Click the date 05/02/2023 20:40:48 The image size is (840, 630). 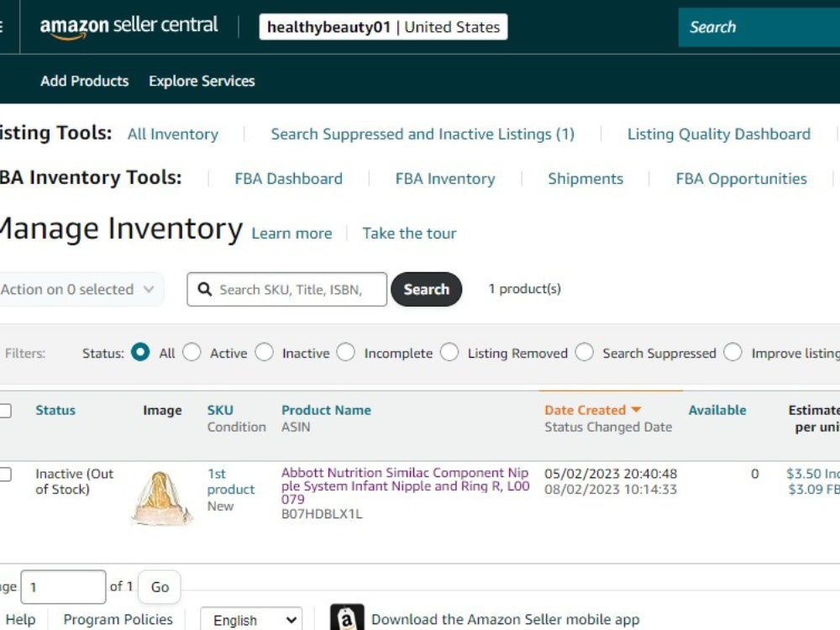click(x=611, y=474)
